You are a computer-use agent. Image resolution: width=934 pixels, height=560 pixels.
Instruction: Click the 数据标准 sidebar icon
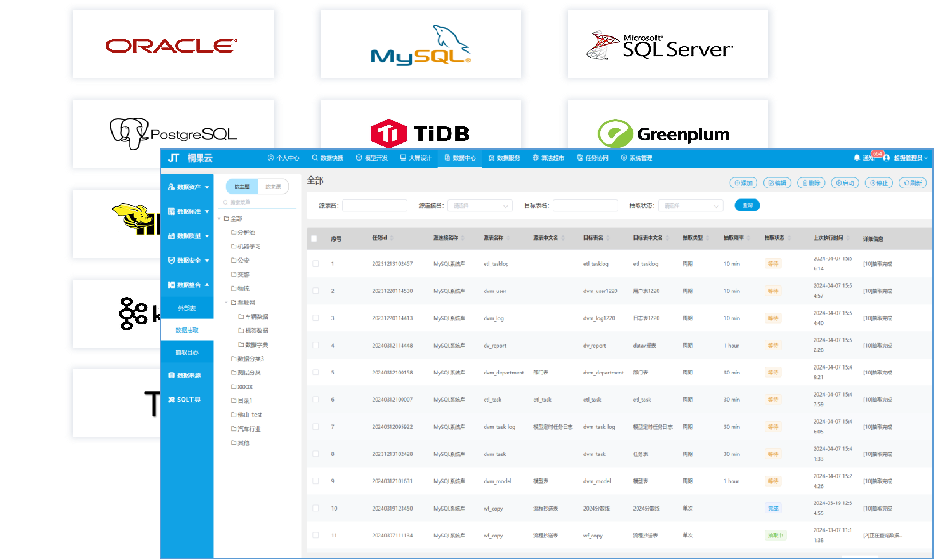point(171,211)
